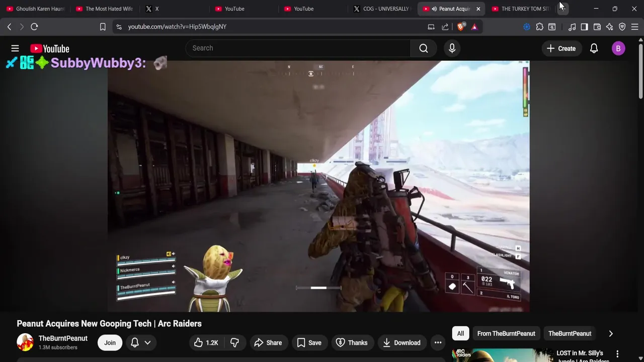Open options for LOST in Mr. Silly's video

[x=617, y=354]
